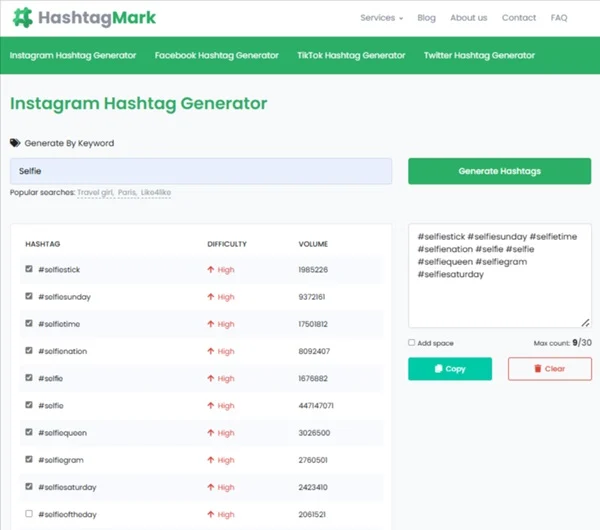Screen dimensions: 600x530
Task: Copy the selected hashtags
Action: pyautogui.click(x=450, y=369)
